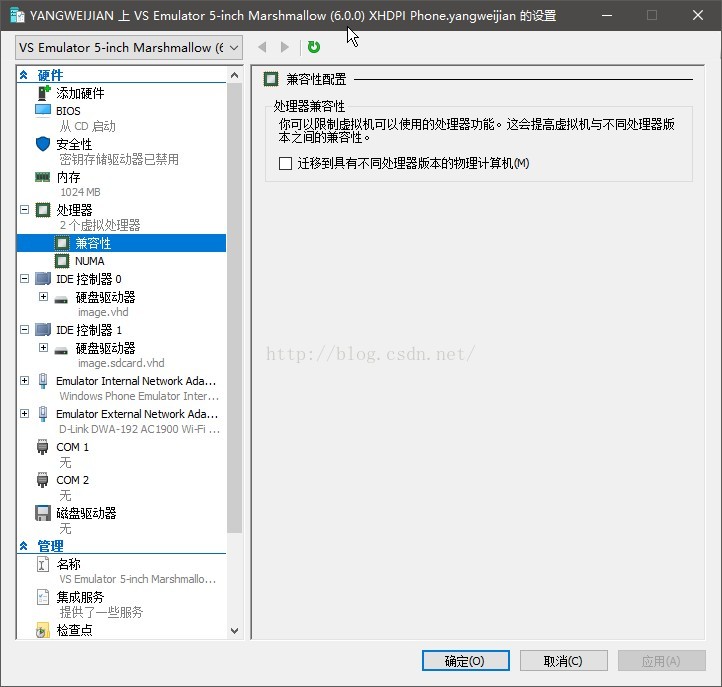Click the IDE 控制器 0 icon

click(x=43, y=279)
